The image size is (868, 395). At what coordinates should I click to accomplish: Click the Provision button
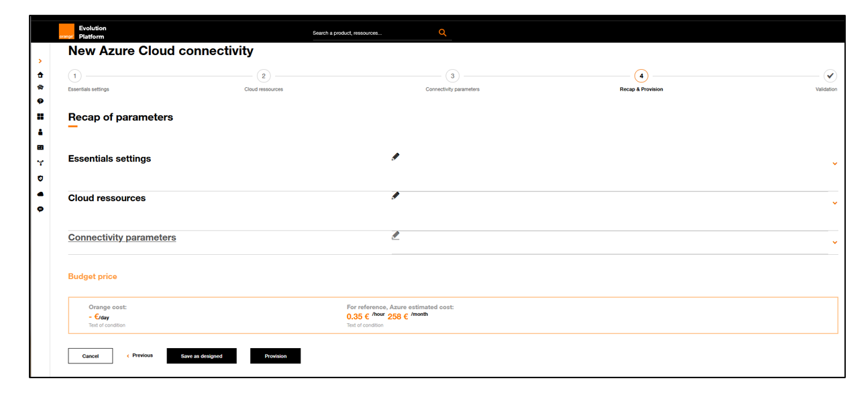(x=276, y=356)
